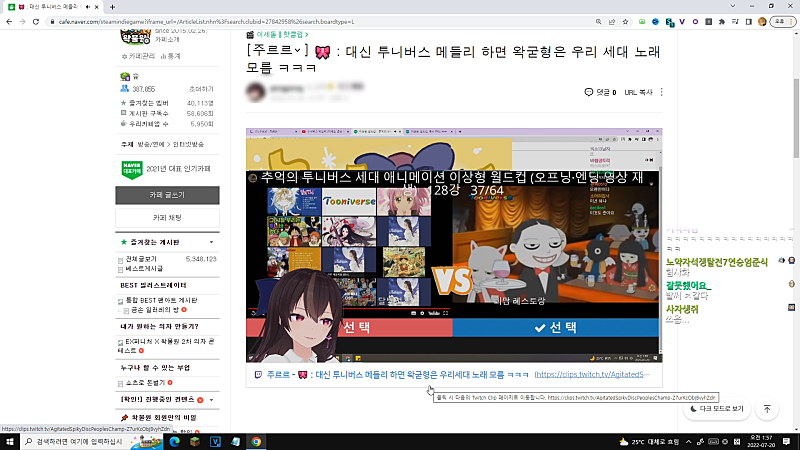Bookmark this page with the star icon
The width and height of the screenshot is (800, 450).
625,22
